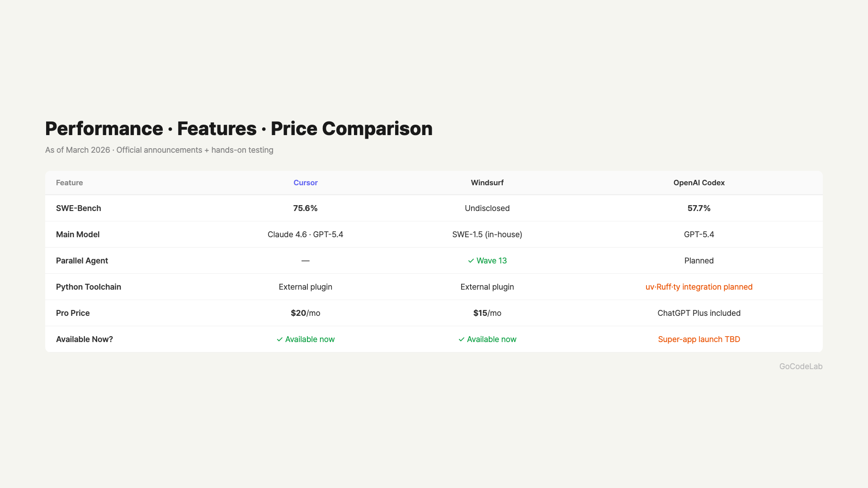Click the Python Toolchain row label
This screenshot has height=488, width=868.
tap(88, 287)
